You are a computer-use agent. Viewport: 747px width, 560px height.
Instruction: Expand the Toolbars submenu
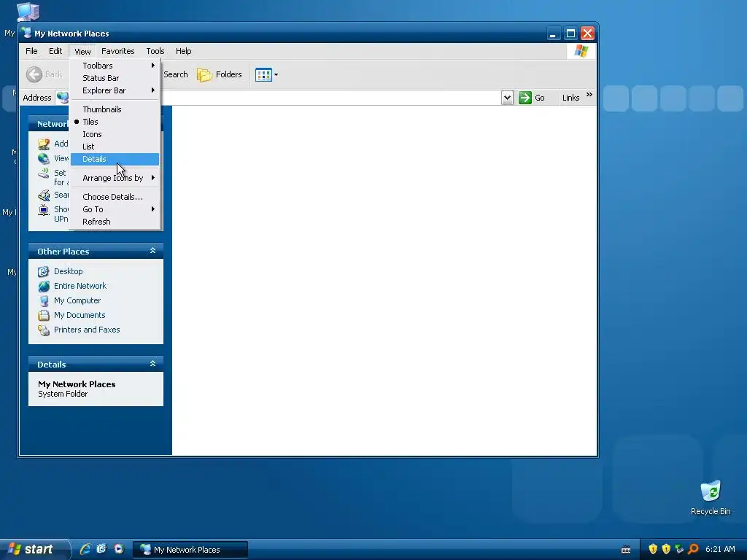tap(115, 66)
